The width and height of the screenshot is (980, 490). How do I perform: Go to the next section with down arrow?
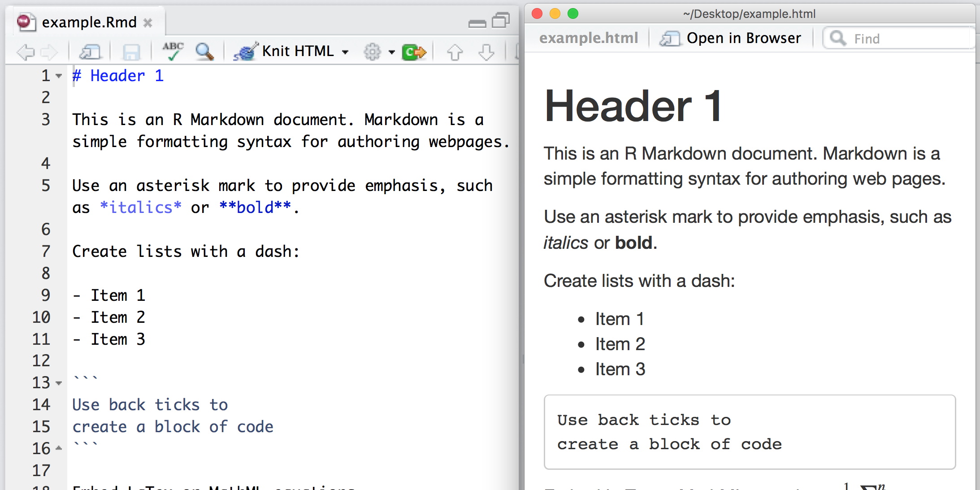click(486, 52)
